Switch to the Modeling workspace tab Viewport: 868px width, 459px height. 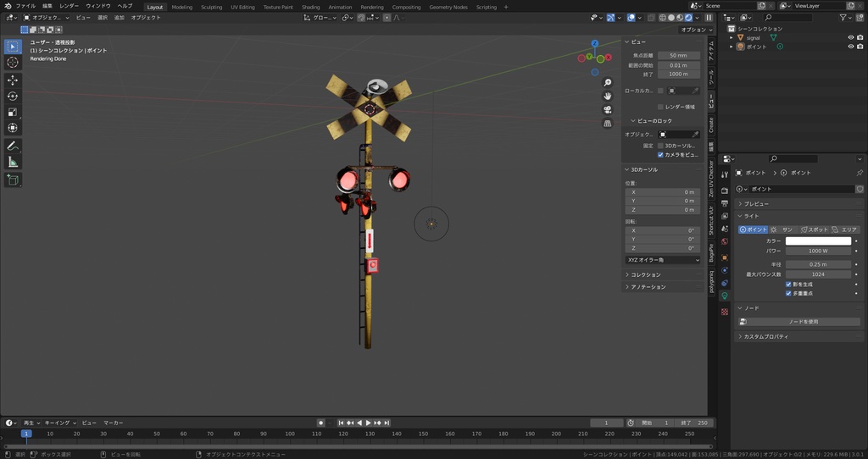pos(182,7)
